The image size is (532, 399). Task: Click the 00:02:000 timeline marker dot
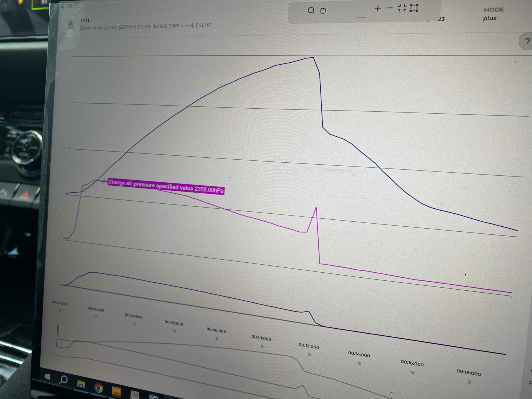(x=96, y=317)
